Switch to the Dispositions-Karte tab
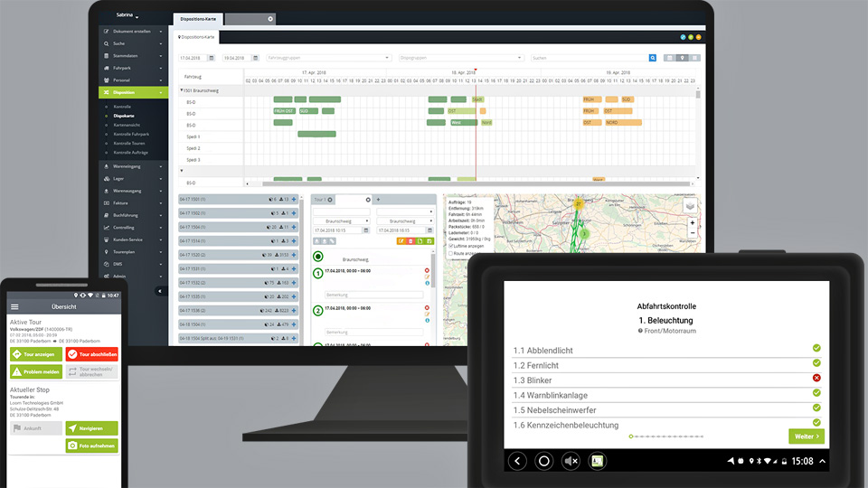Screen dimensions: 868x488 (x=197, y=19)
